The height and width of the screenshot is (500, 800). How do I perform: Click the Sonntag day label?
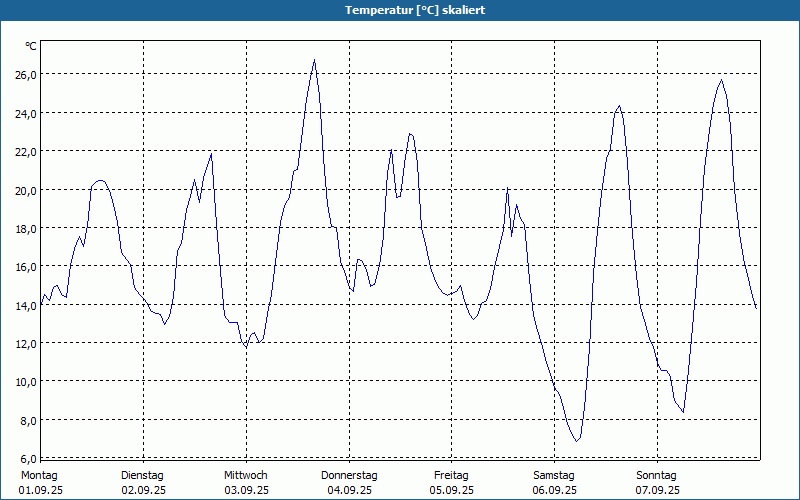[x=656, y=476]
